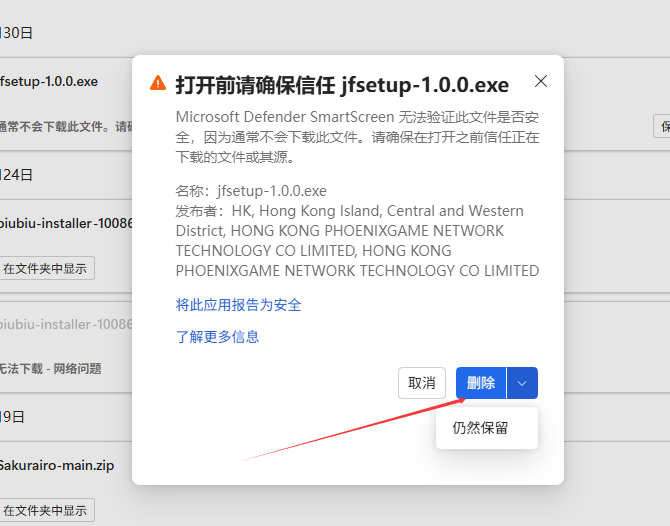The width and height of the screenshot is (670, 526).
Task: Open the 将此应用报告为安全 link
Action: (238, 305)
